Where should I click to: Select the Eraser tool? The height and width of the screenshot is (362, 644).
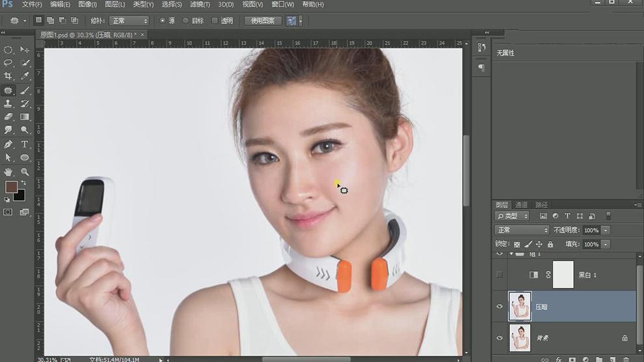tap(8, 117)
